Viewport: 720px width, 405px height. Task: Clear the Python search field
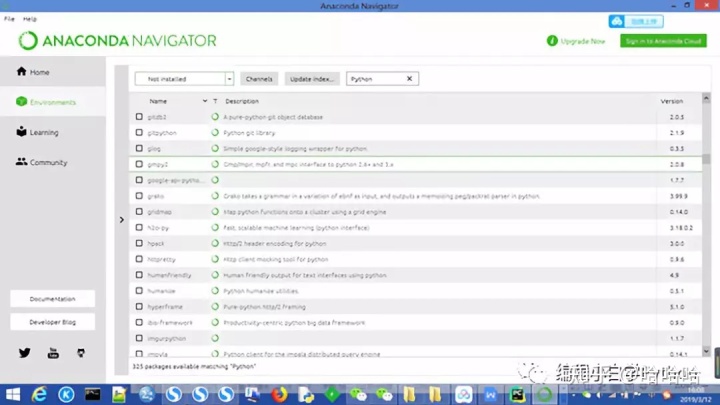(x=409, y=79)
